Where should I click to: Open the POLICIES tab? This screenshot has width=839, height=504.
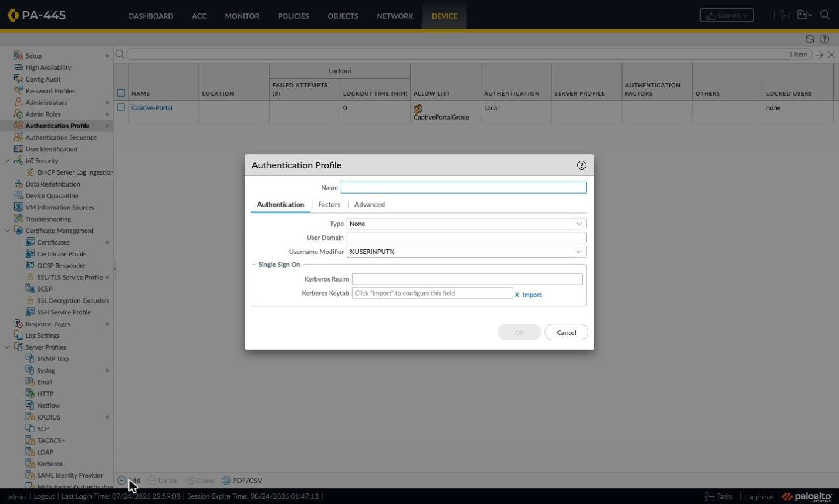click(293, 16)
